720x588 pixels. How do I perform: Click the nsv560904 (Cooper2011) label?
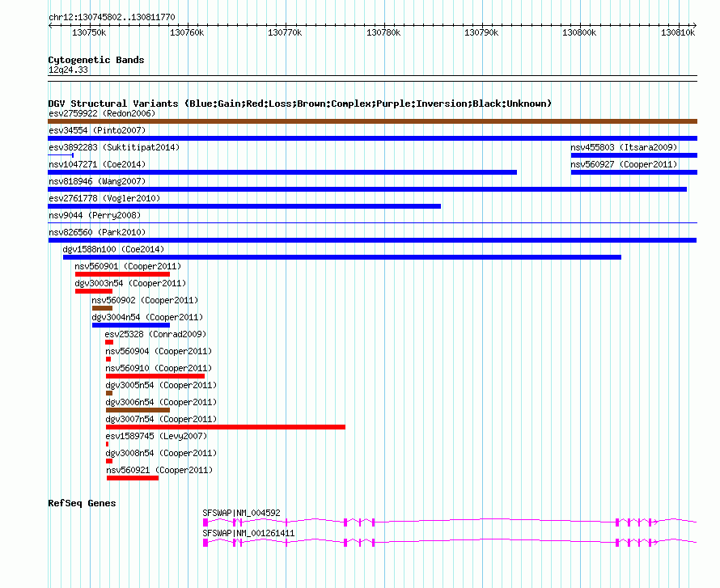click(x=159, y=351)
